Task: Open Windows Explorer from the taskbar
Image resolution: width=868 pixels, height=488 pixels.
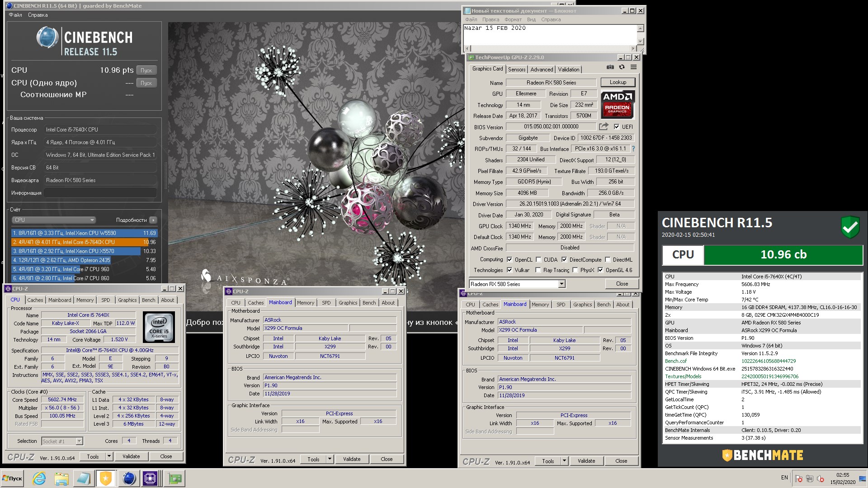Action: (x=61, y=478)
